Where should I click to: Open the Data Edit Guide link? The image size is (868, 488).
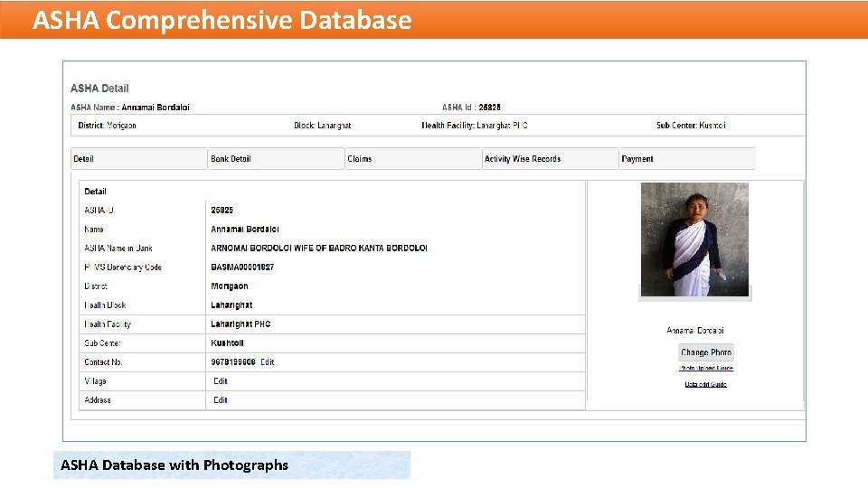(x=706, y=384)
